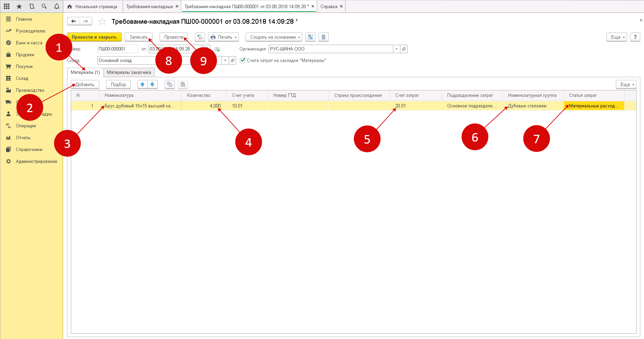Add document to favorites star by title

pos(102,22)
